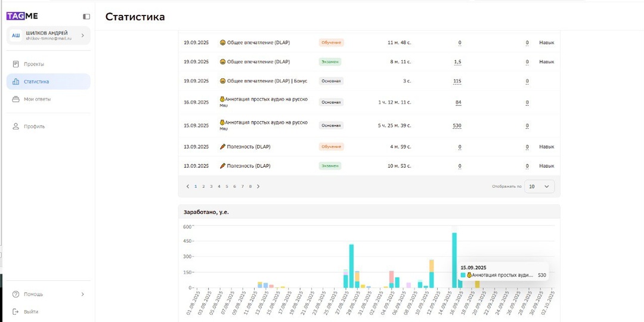This screenshot has width=644, height=322.
Task: Click the TAGME logo
Action: coord(22,16)
